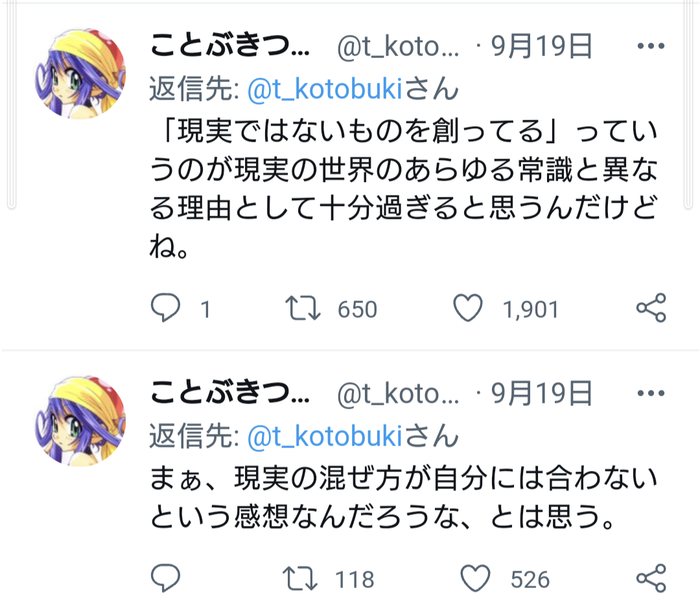Open the first tweet's three-dot more menu
Viewport: 700px width, 612px height.
point(651,46)
